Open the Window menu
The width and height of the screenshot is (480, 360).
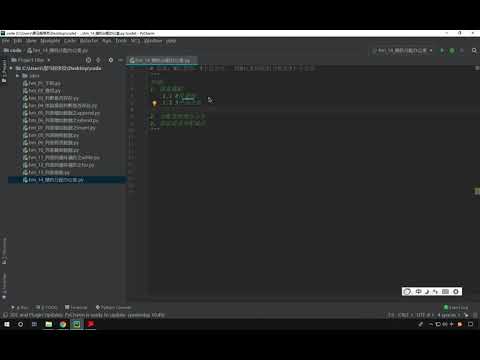153,41
